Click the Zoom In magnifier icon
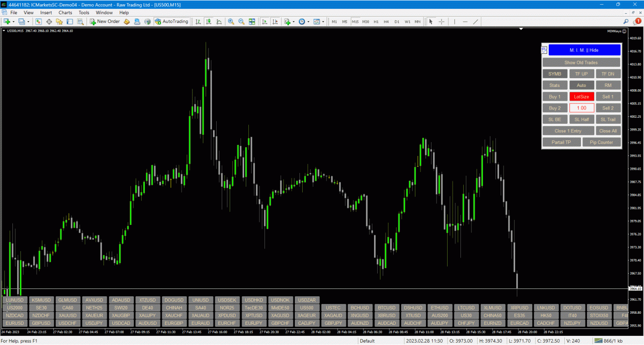 pyautogui.click(x=231, y=22)
